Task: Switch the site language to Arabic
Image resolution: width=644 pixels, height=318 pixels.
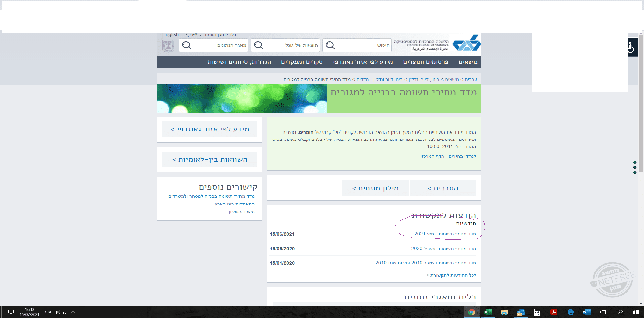Action: pos(191,34)
